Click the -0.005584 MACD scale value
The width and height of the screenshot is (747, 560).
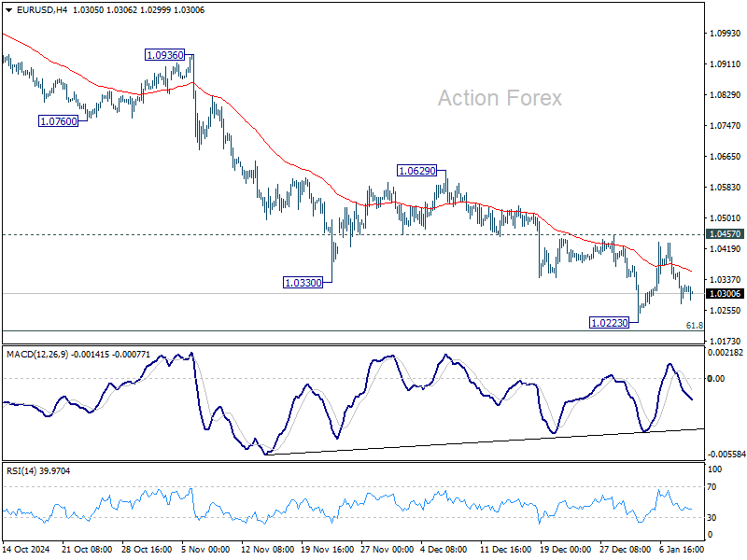click(726, 455)
